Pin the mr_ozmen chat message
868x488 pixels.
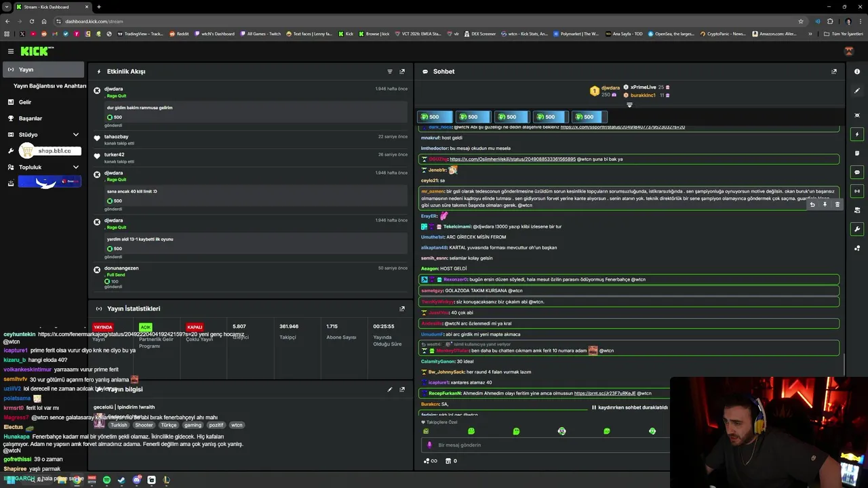(x=825, y=205)
